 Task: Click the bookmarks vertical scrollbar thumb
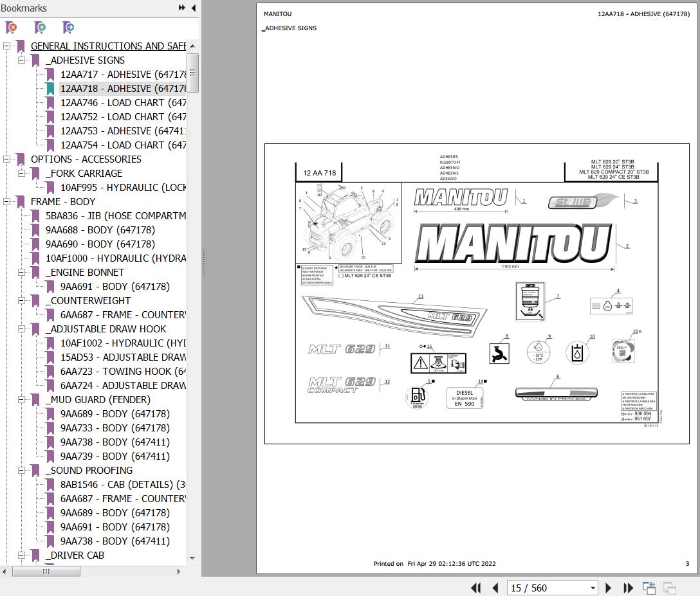192,73
